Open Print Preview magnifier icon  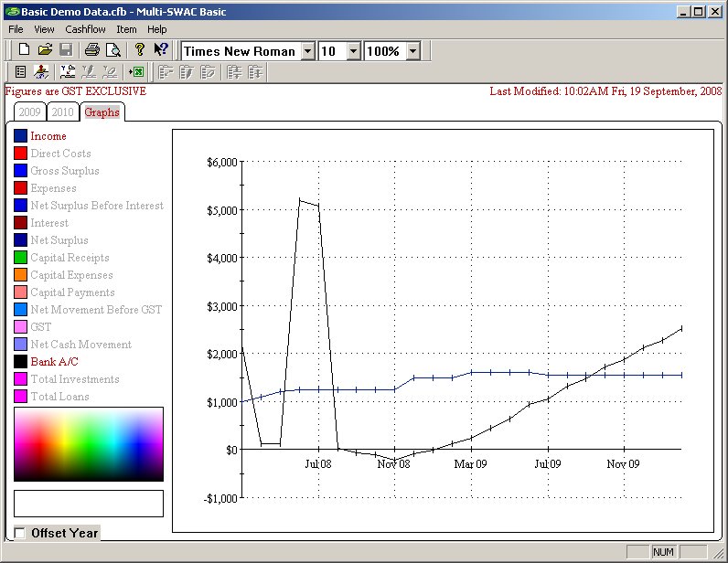(x=112, y=49)
